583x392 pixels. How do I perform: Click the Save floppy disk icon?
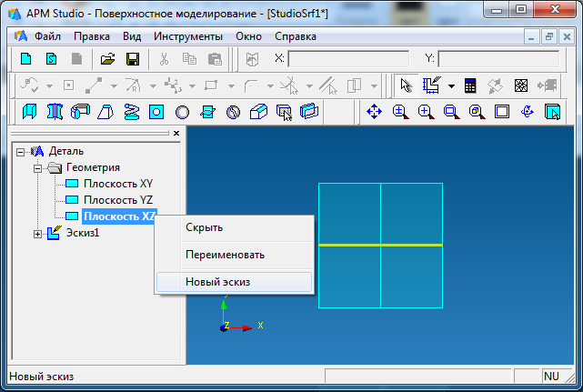pos(133,59)
